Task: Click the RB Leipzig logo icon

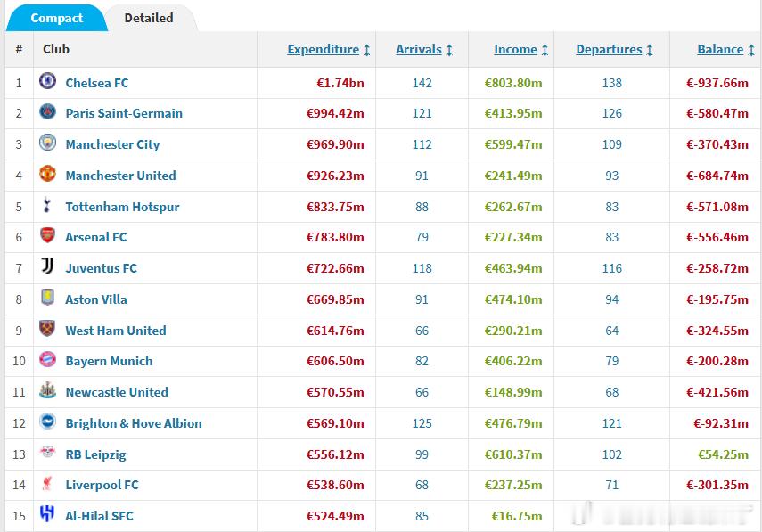Action: pos(48,454)
